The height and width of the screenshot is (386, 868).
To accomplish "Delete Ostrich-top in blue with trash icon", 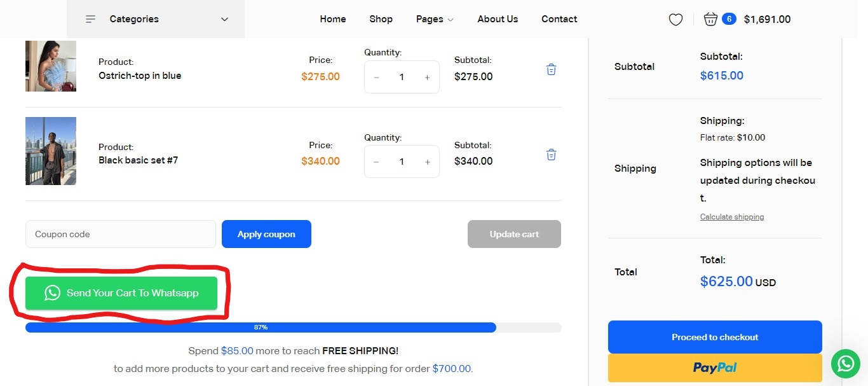I will pos(551,69).
